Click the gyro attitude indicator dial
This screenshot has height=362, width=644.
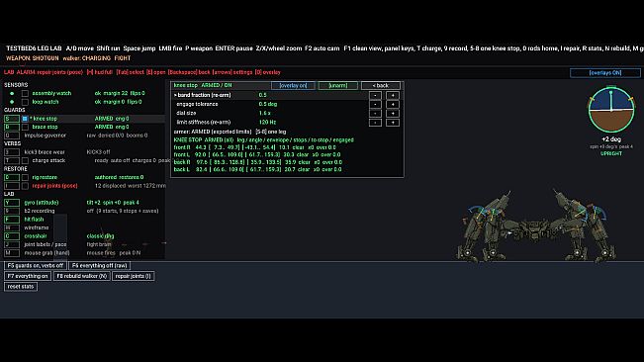click(x=611, y=109)
